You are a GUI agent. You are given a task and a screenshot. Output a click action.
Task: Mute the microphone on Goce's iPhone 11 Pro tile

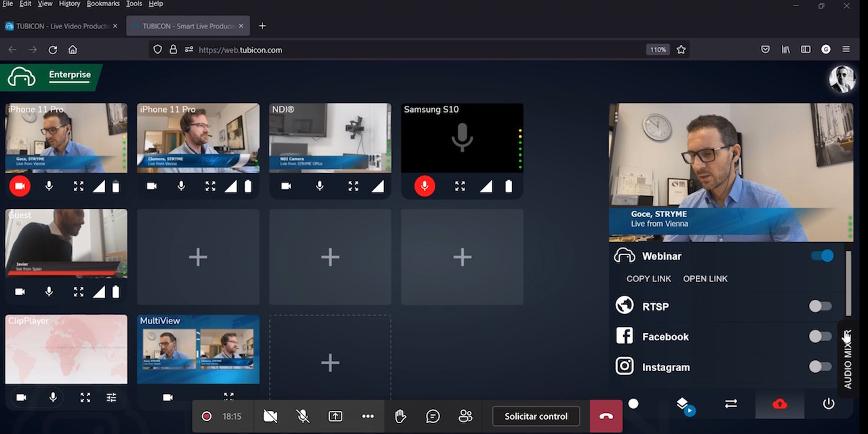(x=49, y=186)
